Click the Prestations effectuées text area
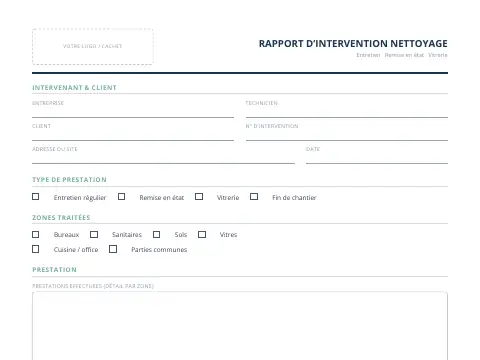The height and width of the screenshot is (360, 480). pos(240,326)
